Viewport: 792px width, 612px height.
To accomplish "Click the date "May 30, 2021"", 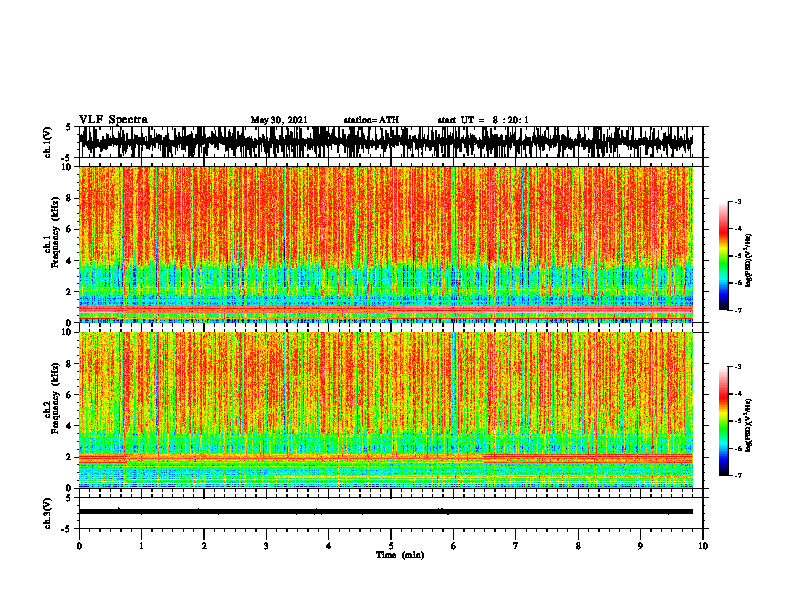I will point(279,120).
